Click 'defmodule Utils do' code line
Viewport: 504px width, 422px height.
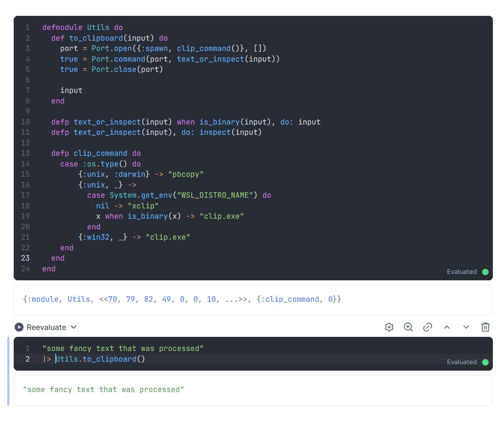(83, 27)
